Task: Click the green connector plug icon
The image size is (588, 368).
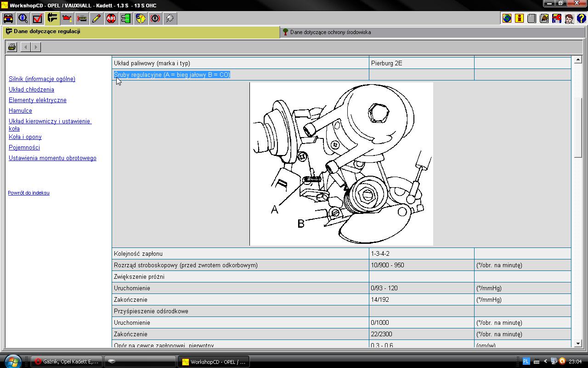Action: pos(126,18)
